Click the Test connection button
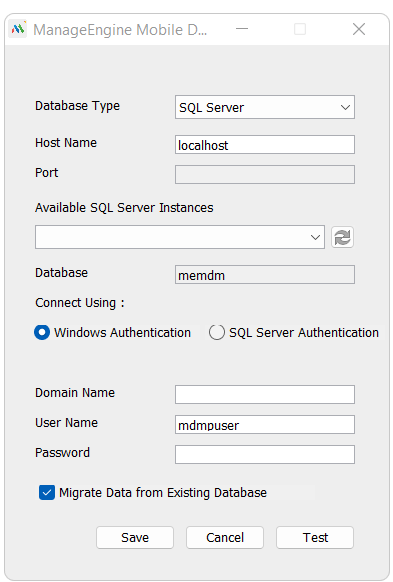The height and width of the screenshot is (582, 393). pos(315,537)
